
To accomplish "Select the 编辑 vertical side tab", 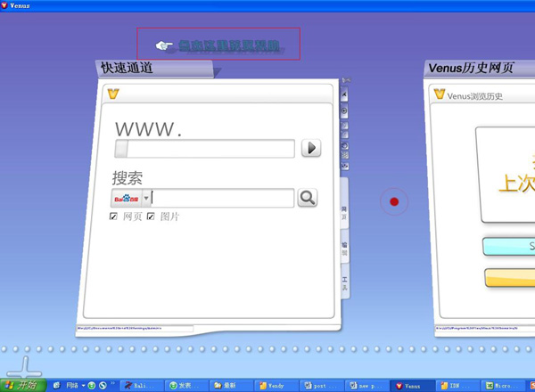I will click(x=345, y=249).
